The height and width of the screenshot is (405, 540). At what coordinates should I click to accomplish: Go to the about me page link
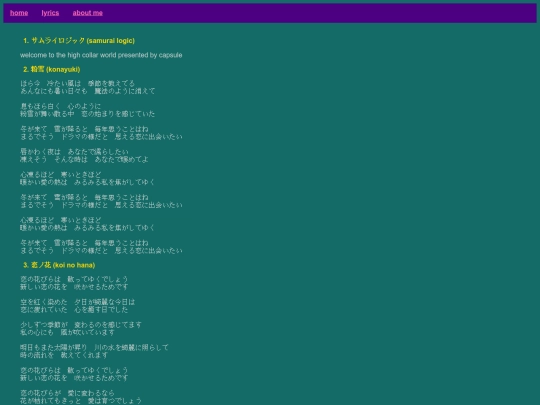click(87, 13)
